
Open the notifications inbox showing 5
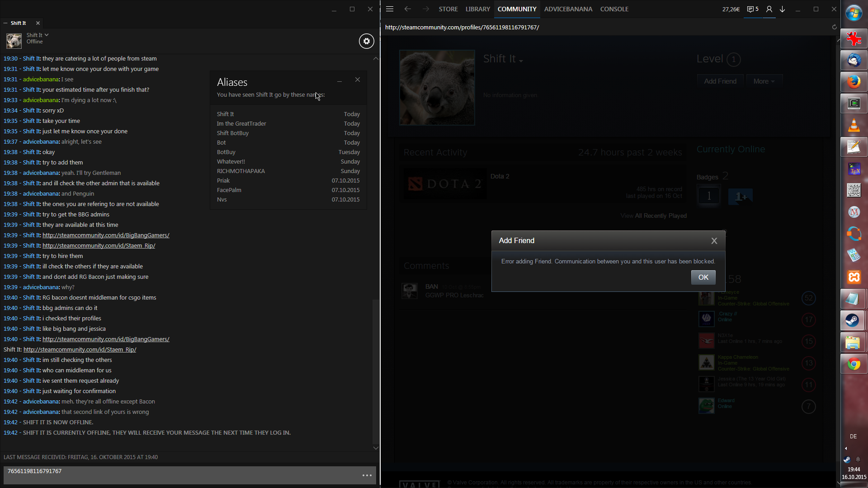pos(753,9)
